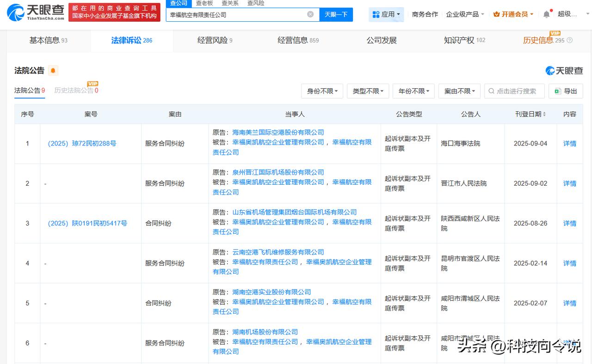This screenshot has width=592, height=364.
Task: Select the 查老板 search mode tab
Action: [204, 3]
